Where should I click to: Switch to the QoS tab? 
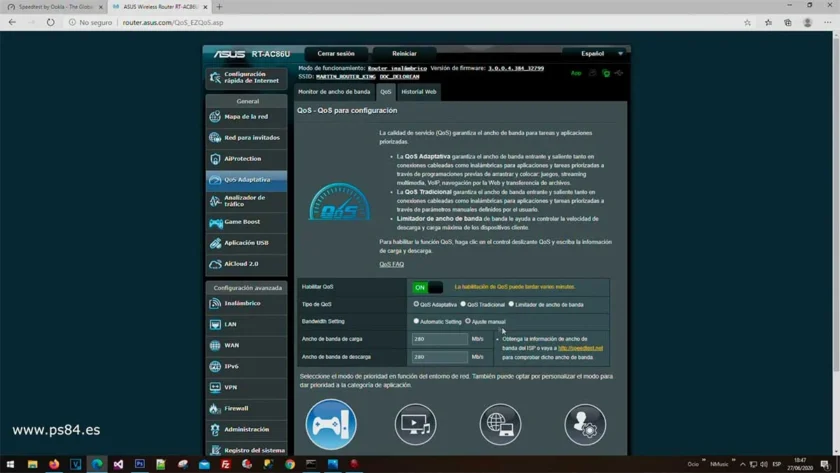pyautogui.click(x=386, y=92)
